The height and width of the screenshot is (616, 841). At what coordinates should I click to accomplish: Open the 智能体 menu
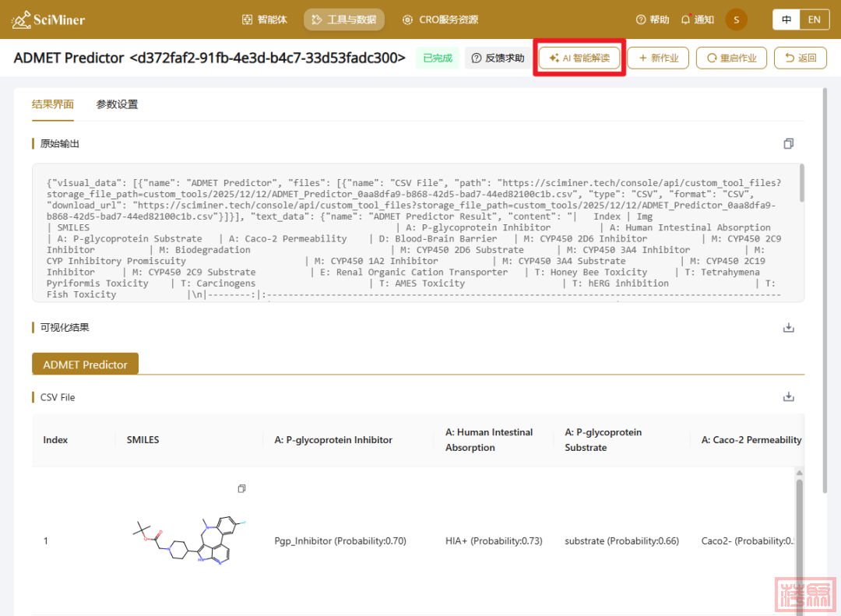pos(265,19)
